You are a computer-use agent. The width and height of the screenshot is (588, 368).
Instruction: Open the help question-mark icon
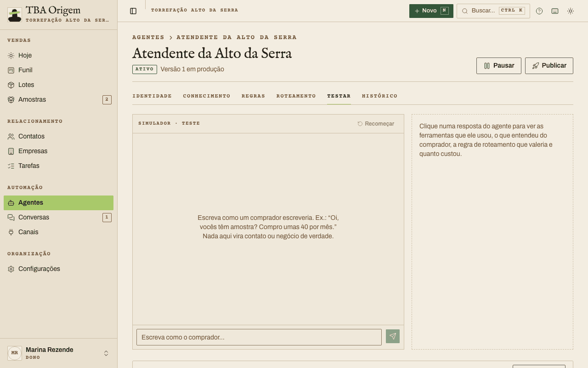539,11
